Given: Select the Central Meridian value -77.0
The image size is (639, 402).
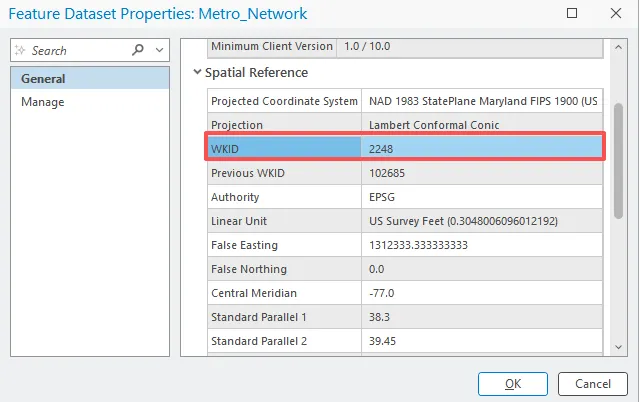Looking at the screenshot, I should click(482, 293).
